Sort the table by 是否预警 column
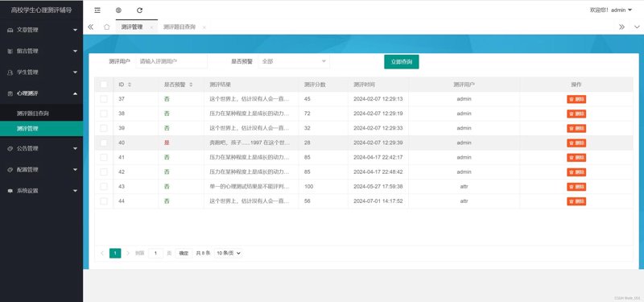 click(x=191, y=85)
